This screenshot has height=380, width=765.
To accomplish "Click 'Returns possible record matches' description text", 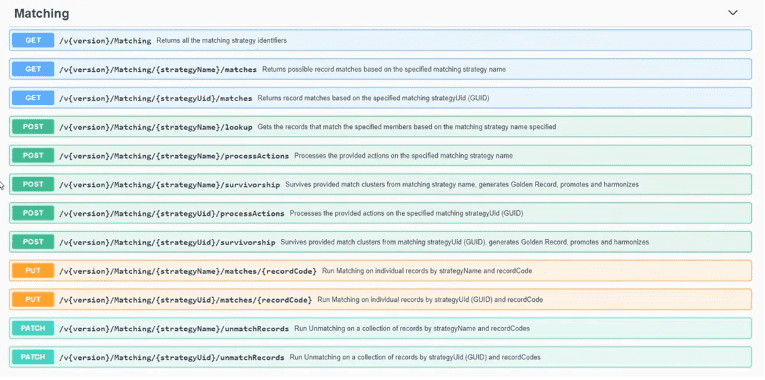I will tap(384, 70).
